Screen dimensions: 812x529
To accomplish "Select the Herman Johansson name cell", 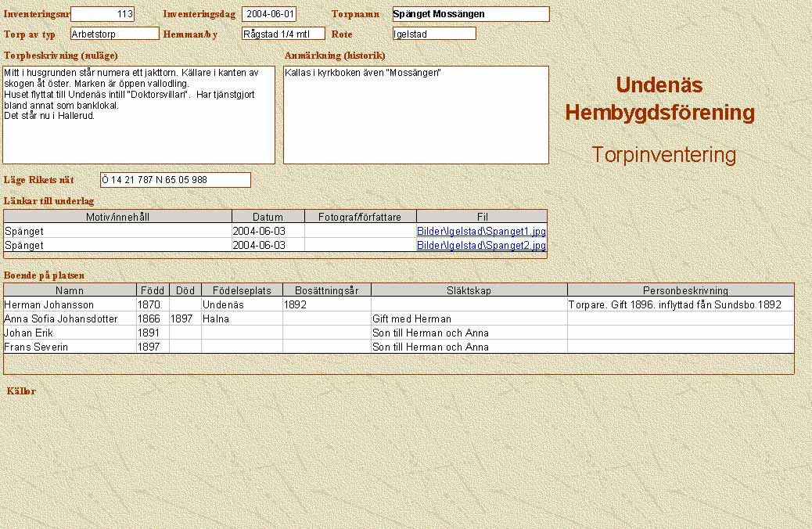I will coord(70,304).
